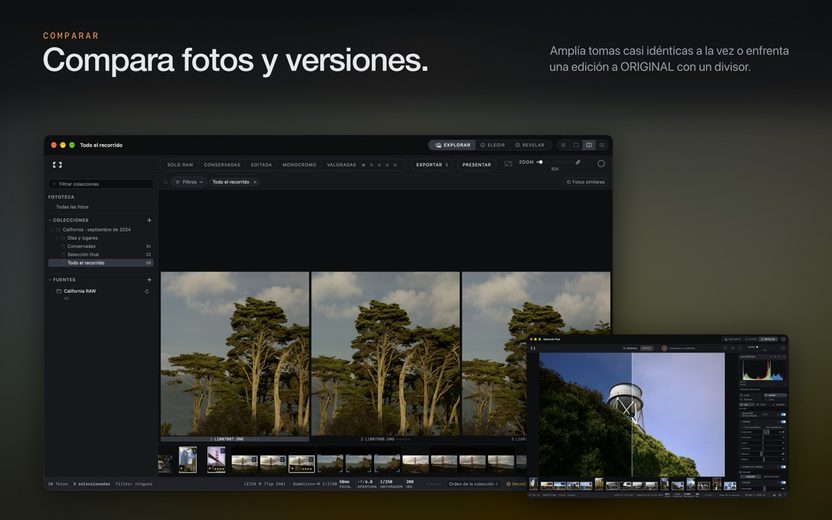Toggle the Valoradas filter
832x520 pixels.
pos(341,165)
